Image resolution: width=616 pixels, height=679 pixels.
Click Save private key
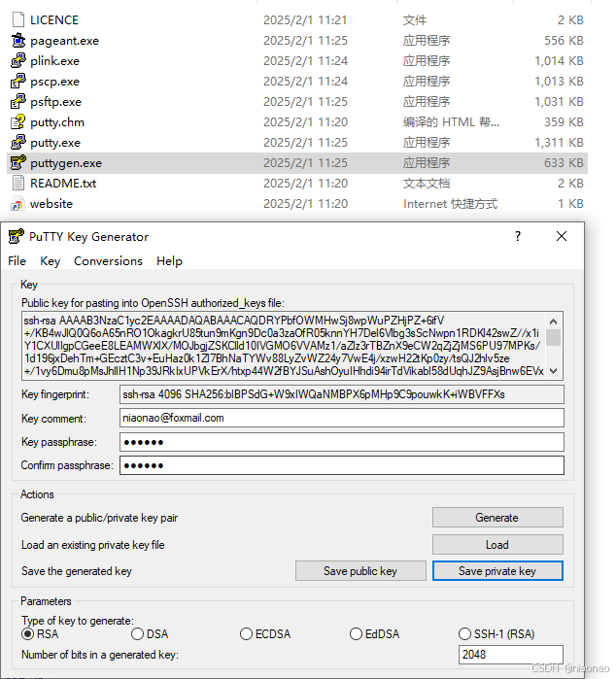(497, 571)
